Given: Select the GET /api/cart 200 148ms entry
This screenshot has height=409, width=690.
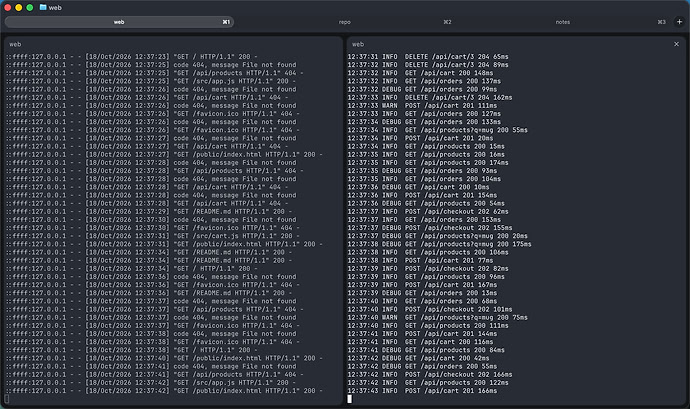Looking at the screenshot, I should (420, 73).
